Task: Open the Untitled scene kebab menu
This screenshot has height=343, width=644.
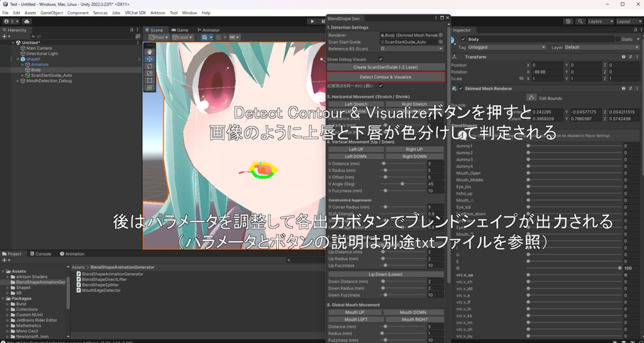Action: click(138, 42)
